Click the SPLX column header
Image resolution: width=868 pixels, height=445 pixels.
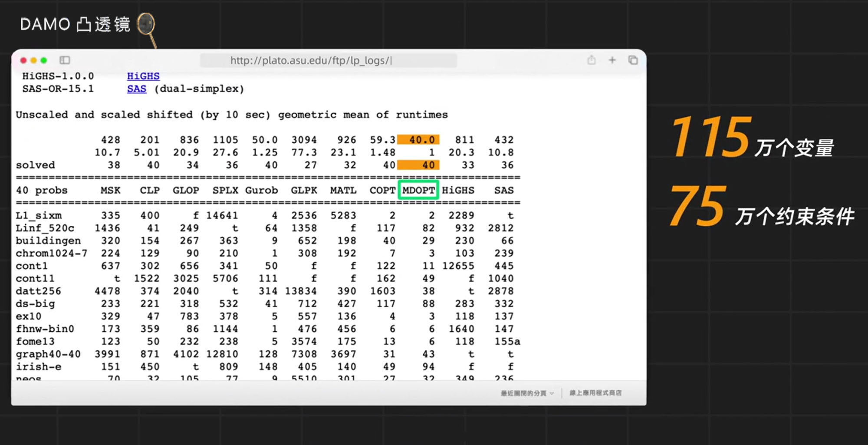coord(225,190)
